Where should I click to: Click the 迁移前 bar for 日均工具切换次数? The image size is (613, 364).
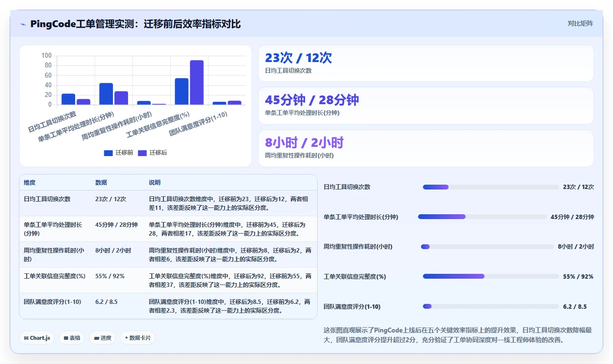(x=68, y=99)
